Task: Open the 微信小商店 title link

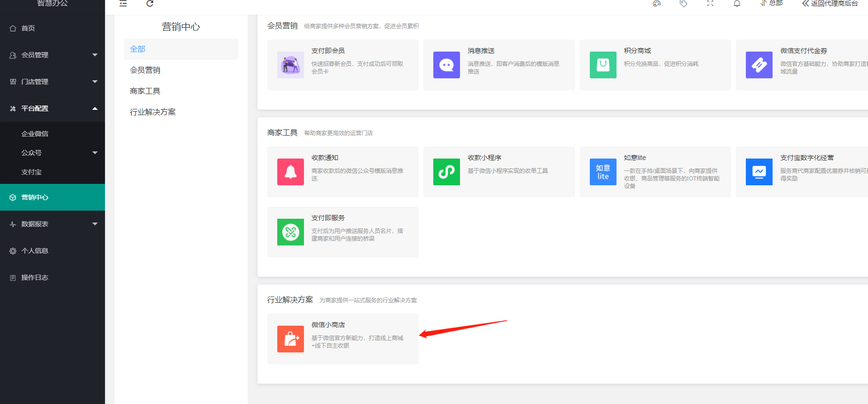Action: [328, 325]
